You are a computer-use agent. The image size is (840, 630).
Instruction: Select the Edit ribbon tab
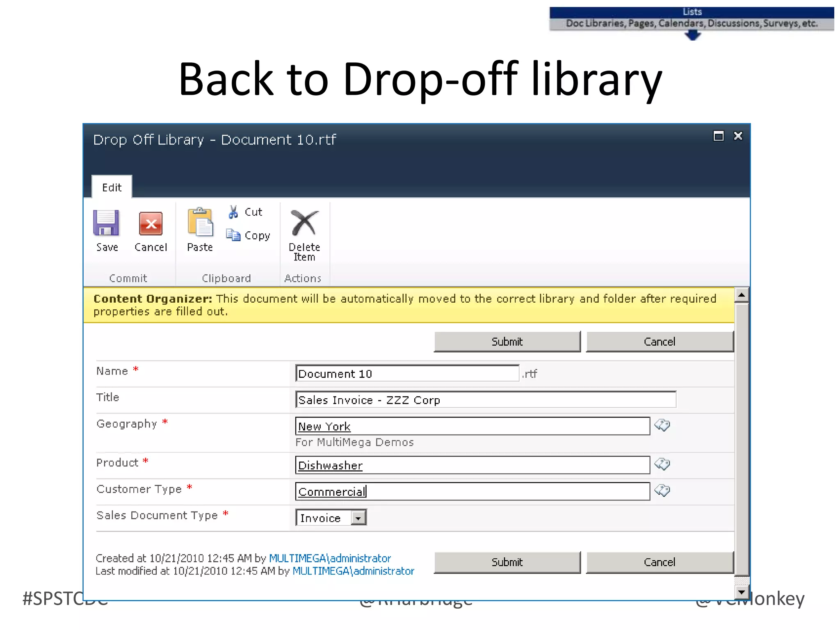[x=112, y=188]
